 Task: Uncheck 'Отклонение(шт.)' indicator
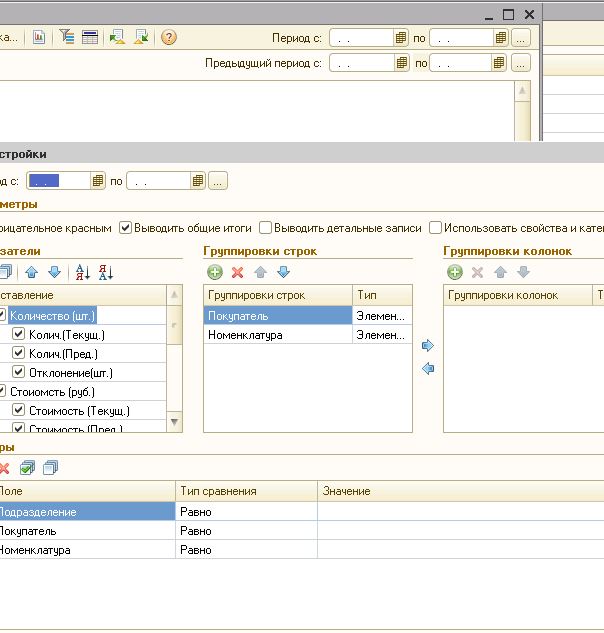[x=18, y=373]
